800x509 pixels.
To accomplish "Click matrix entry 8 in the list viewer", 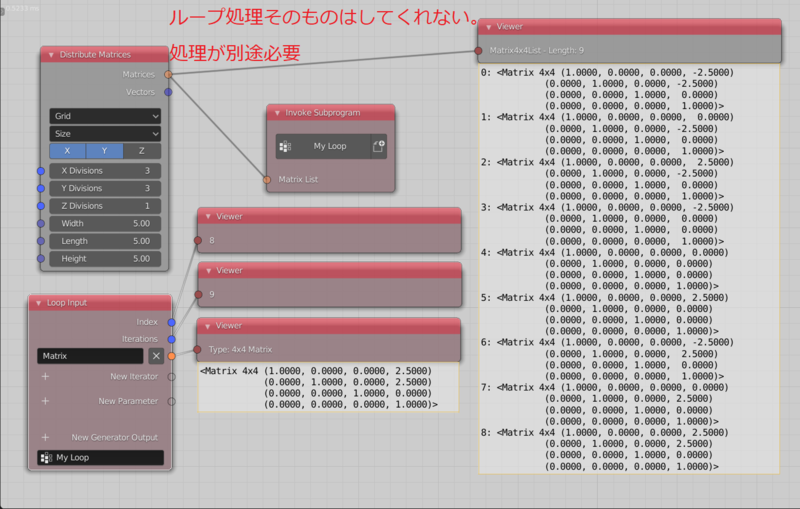I will tap(605, 449).
